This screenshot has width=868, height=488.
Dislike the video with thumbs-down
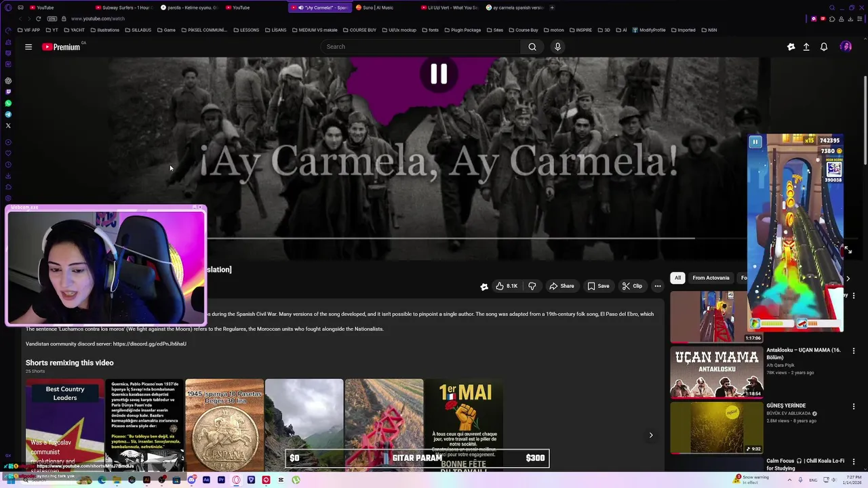click(532, 286)
